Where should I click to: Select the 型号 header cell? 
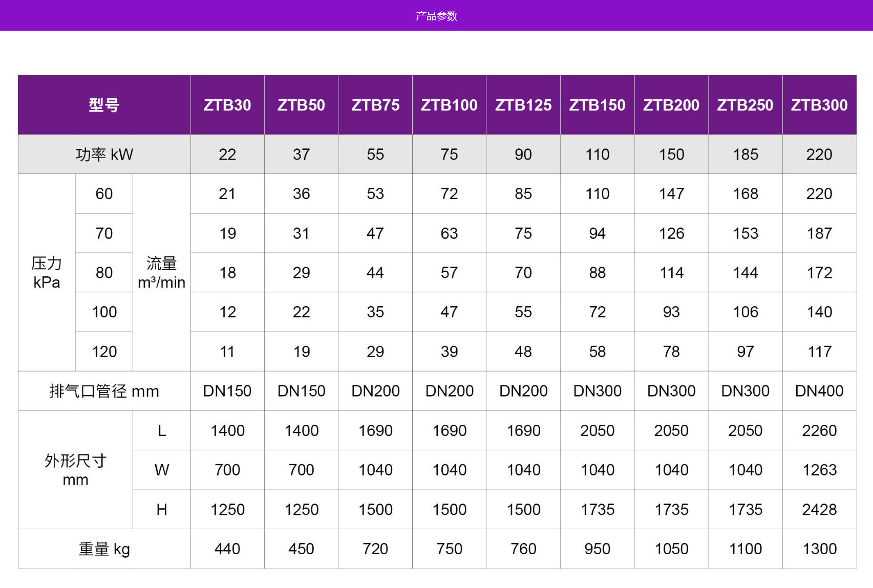104,105
